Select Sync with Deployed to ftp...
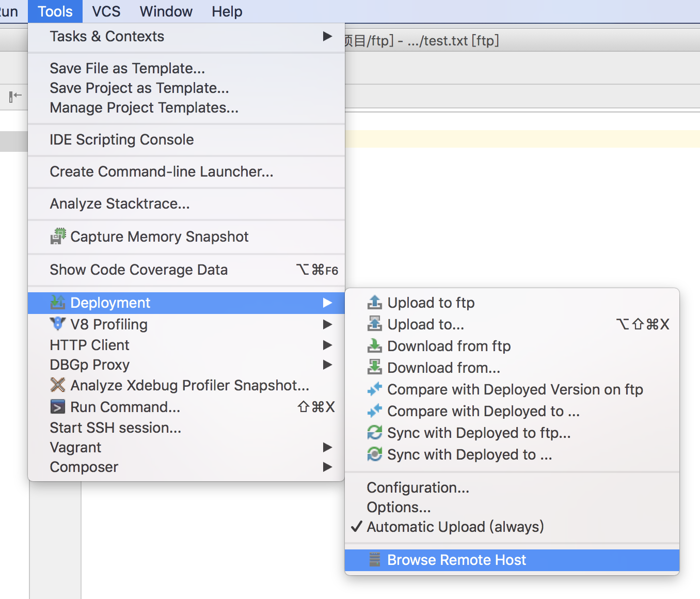 coord(512,433)
